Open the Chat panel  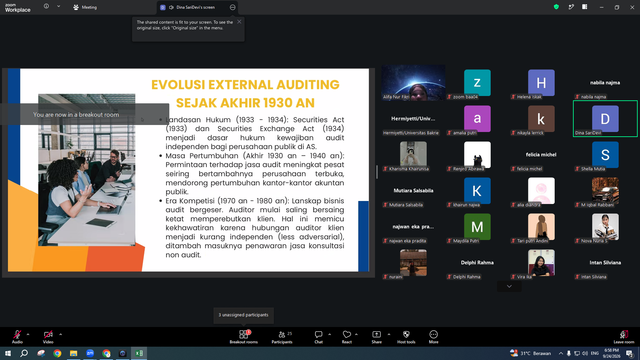coord(318,337)
